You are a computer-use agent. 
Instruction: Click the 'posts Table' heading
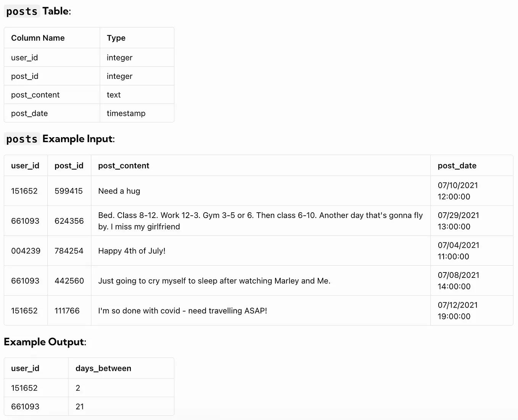pos(37,11)
